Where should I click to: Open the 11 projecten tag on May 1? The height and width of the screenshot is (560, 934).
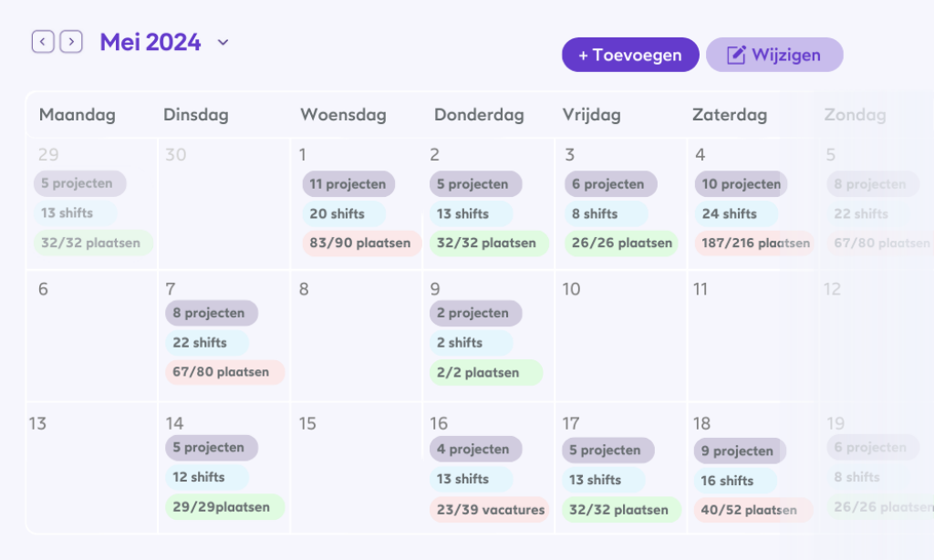[348, 184]
